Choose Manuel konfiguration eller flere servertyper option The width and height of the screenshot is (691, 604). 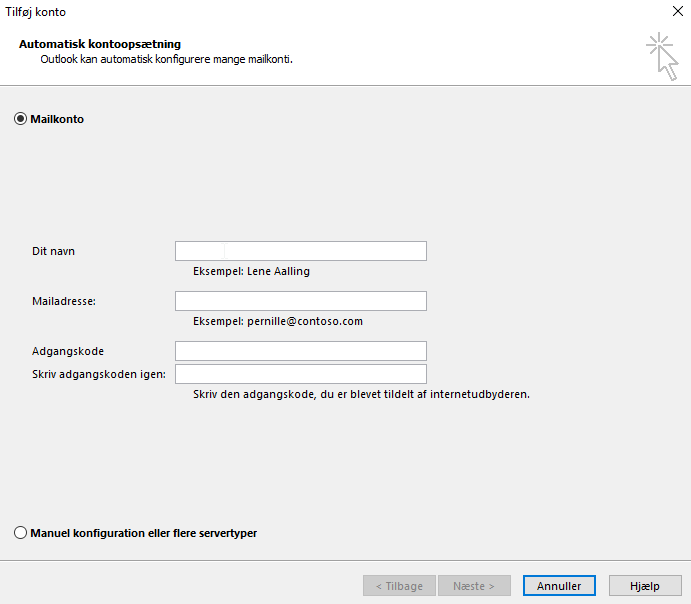point(20,533)
